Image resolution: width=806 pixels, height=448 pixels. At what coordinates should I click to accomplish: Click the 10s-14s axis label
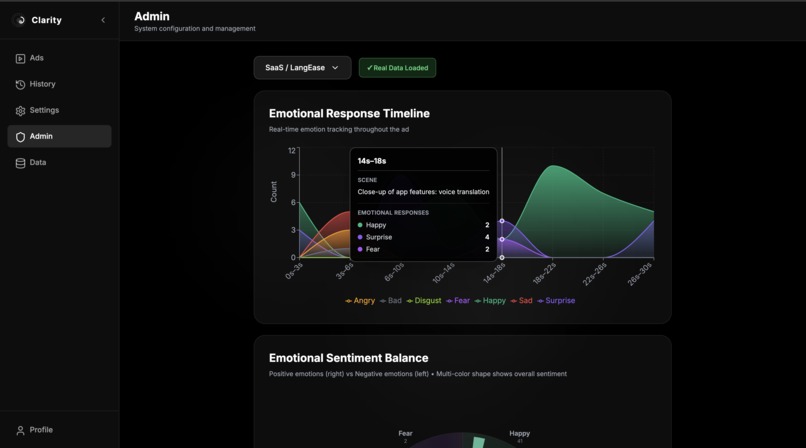click(x=444, y=273)
